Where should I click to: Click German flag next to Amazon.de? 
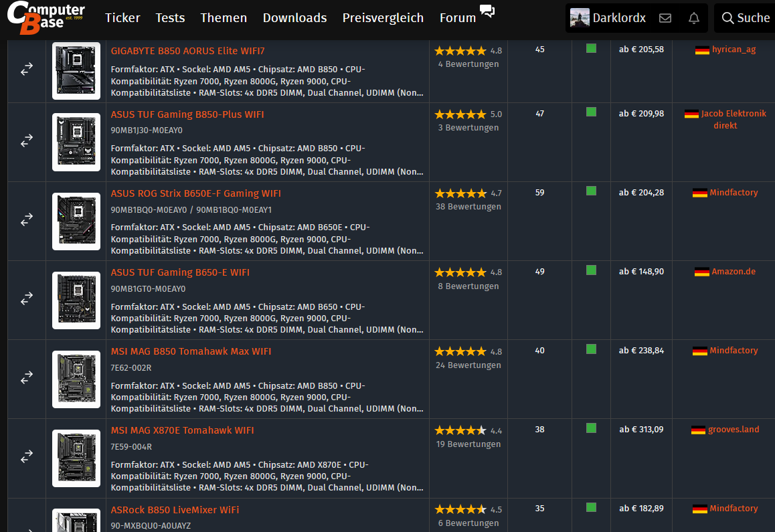point(702,272)
